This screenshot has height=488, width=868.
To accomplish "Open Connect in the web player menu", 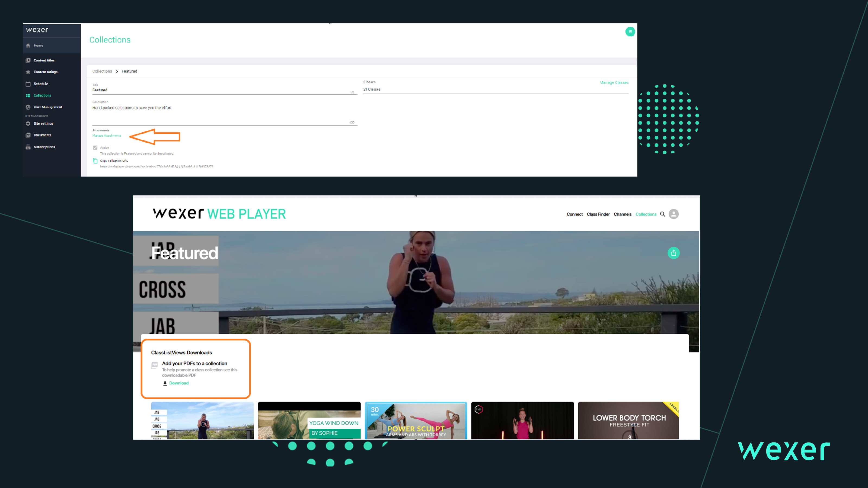I will (575, 214).
